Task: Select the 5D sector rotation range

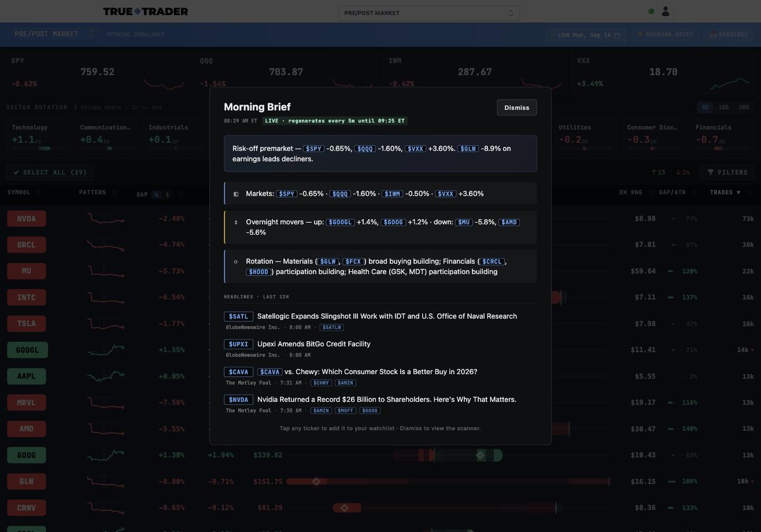Action: [705, 107]
